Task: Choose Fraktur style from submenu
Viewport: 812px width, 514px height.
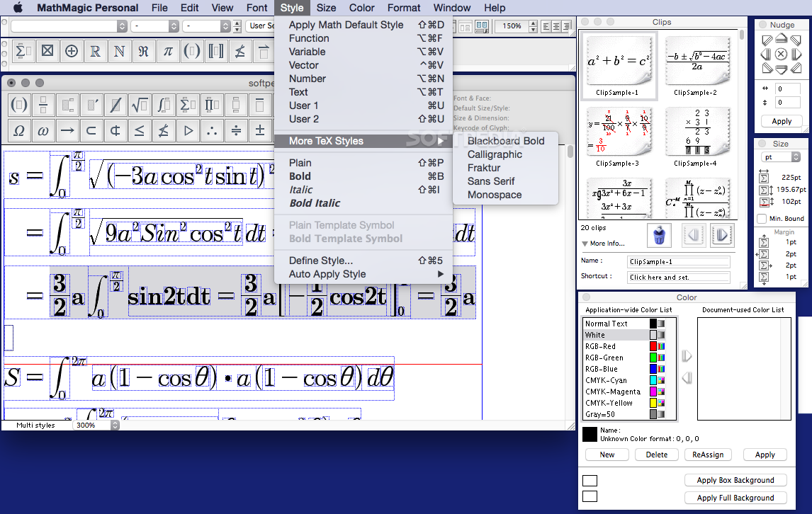Action: (x=505, y=168)
